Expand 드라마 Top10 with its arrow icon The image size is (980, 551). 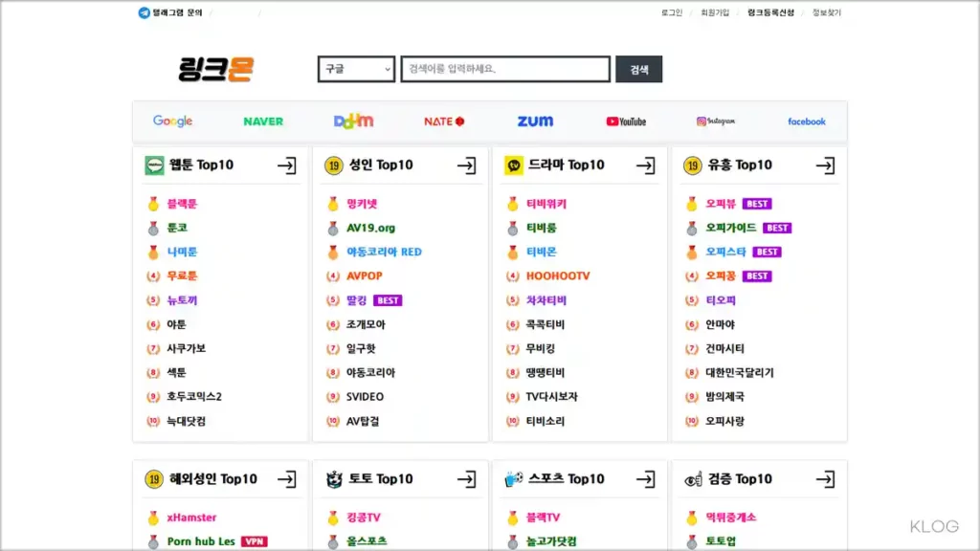646,165
